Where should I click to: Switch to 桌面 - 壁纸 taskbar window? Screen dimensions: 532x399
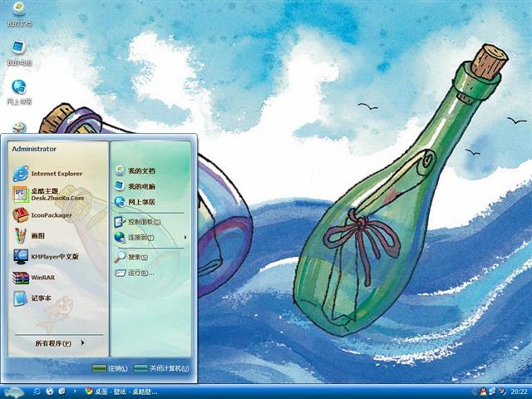[121, 392]
